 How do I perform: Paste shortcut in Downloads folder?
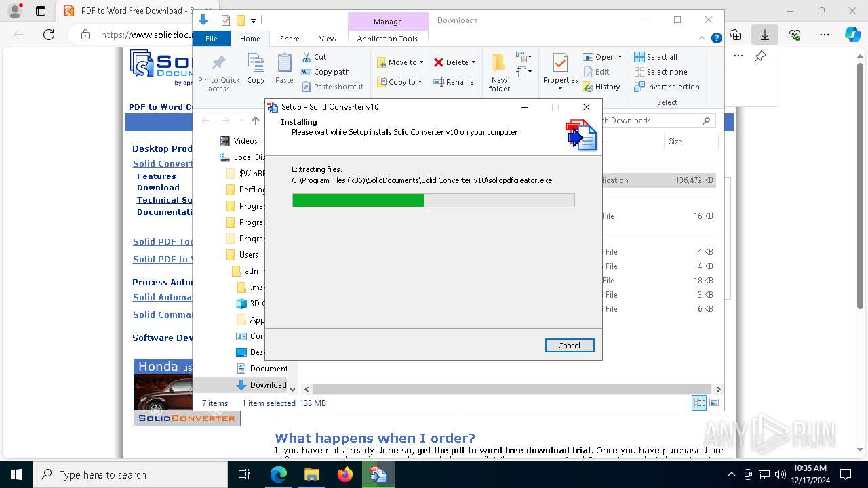333,87
